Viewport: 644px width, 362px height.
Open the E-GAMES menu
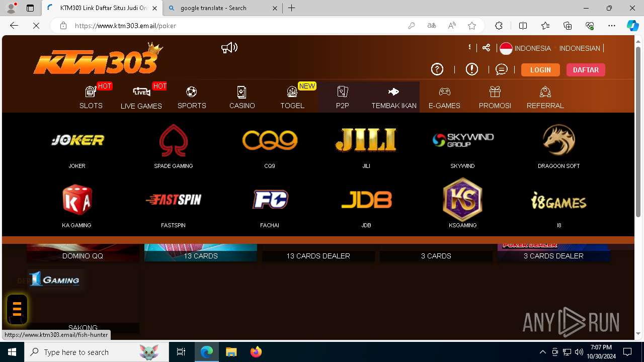click(x=444, y=97)
